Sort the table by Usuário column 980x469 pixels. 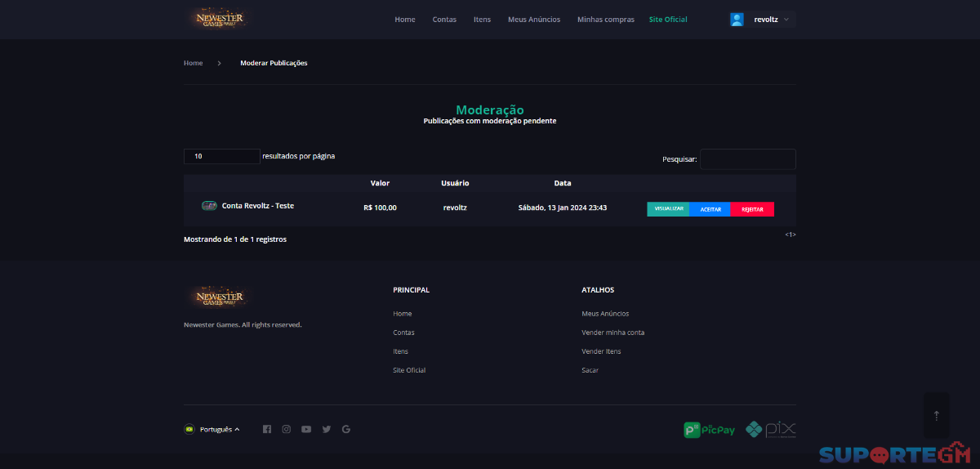[455, 183]
